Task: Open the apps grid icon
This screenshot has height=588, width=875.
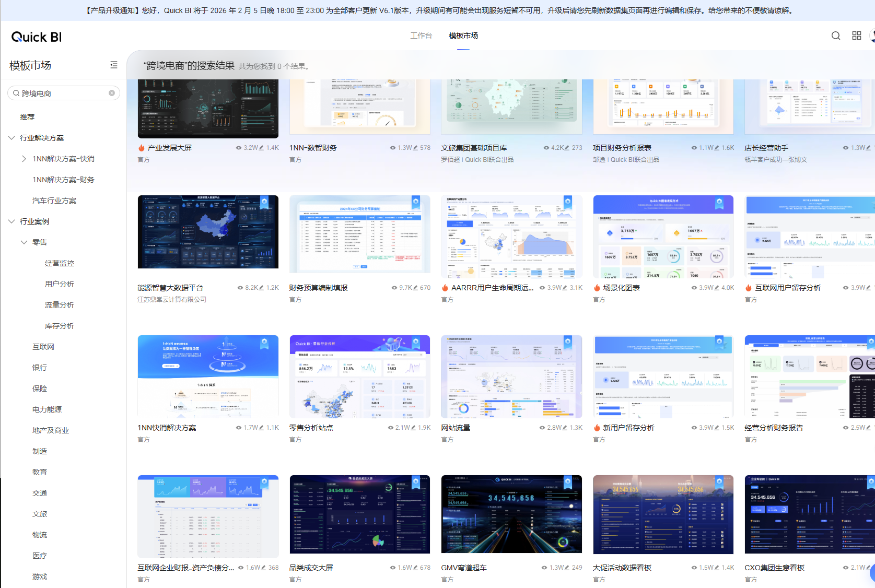Action: [857, 36]
